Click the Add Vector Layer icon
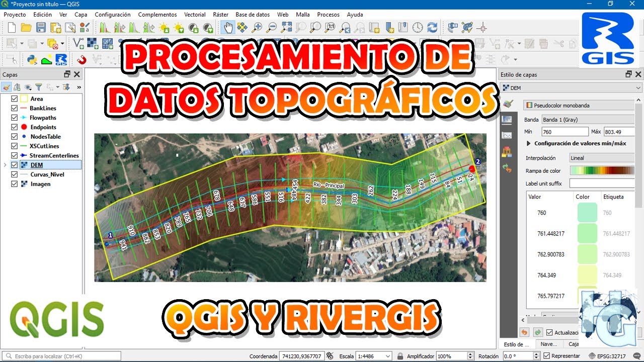Image resolution: width=644 pixels, height=362 pixels. click(78, 44)
